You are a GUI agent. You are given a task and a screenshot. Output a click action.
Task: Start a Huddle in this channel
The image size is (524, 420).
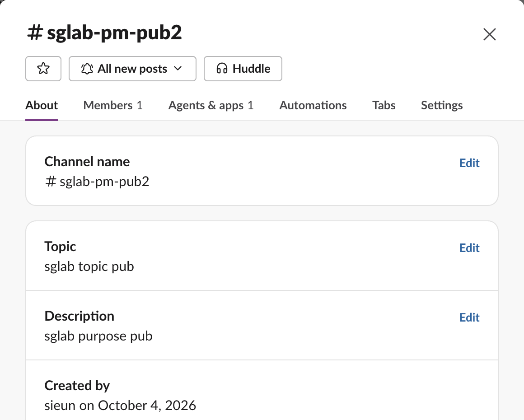click(x=243, y=69)
